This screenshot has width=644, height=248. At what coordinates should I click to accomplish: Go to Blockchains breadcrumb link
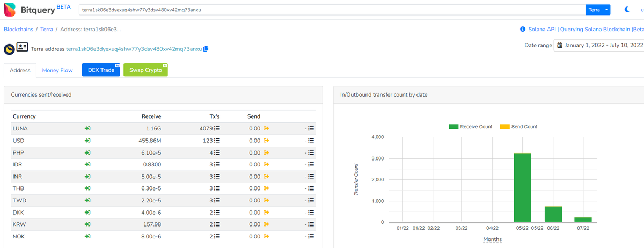click(x=18, y=29)
